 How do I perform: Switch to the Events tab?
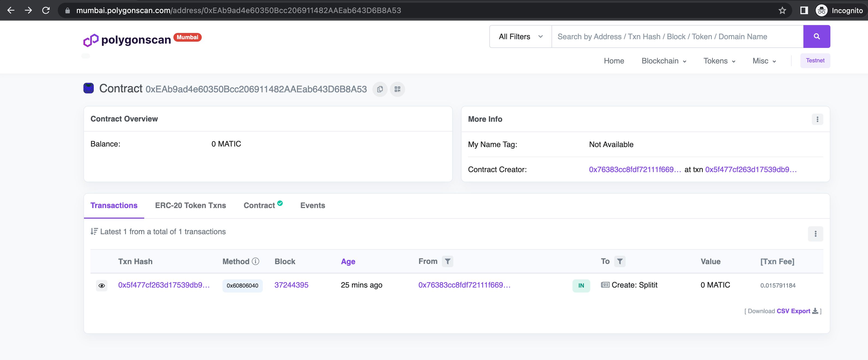313,205
